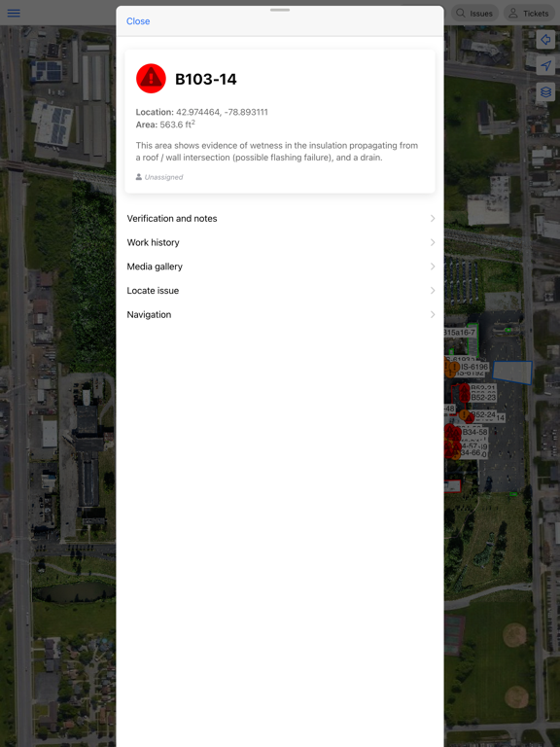
Task: Click the red marker beside B52-23
Action: tap(465, 397)
